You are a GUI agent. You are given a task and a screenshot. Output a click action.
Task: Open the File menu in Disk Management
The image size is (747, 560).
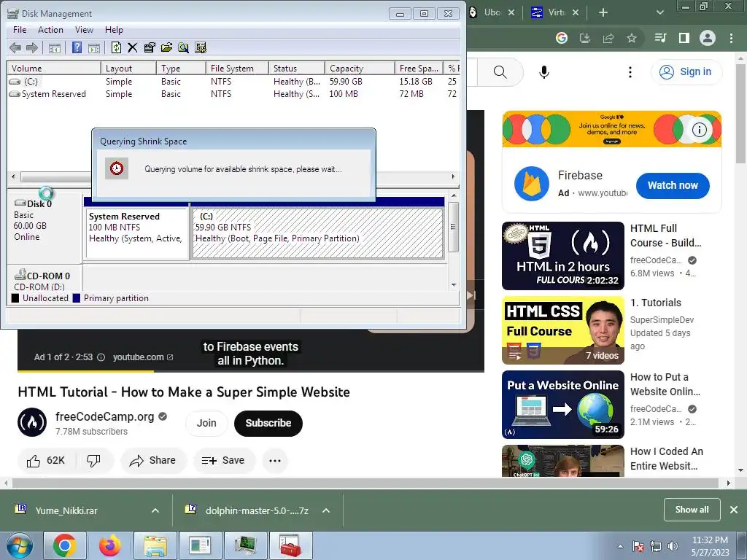pos(20,29)
